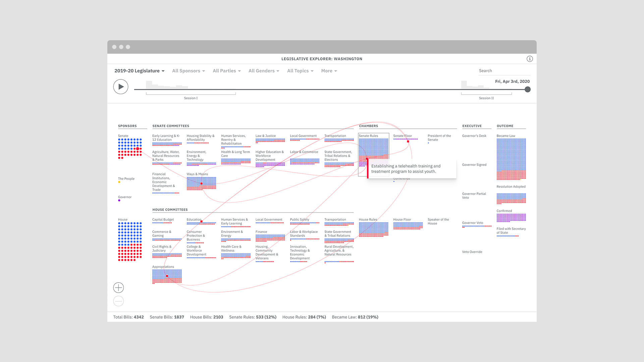Select House Finance committee bill grid
The height and width of the screenshot is (362, 644).
270,238
